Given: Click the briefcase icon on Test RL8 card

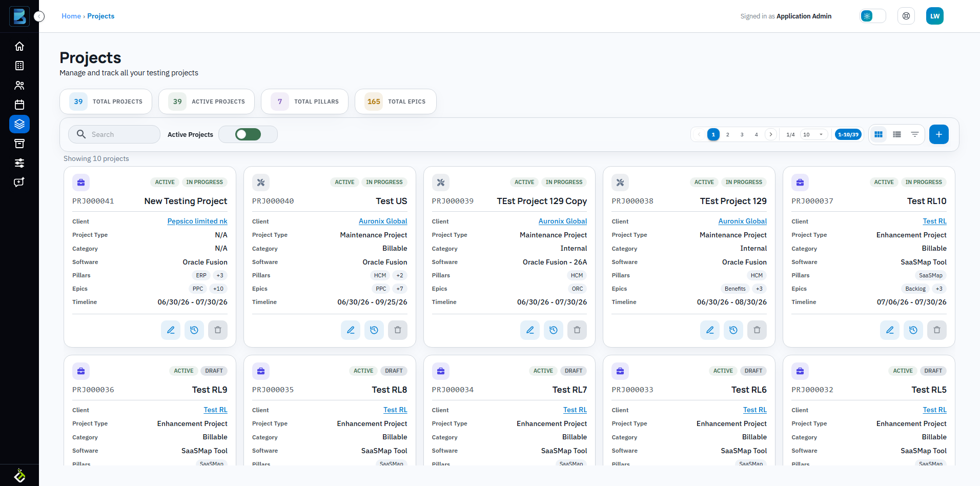Looking at the screenshot, I should [x=261, y=371].
